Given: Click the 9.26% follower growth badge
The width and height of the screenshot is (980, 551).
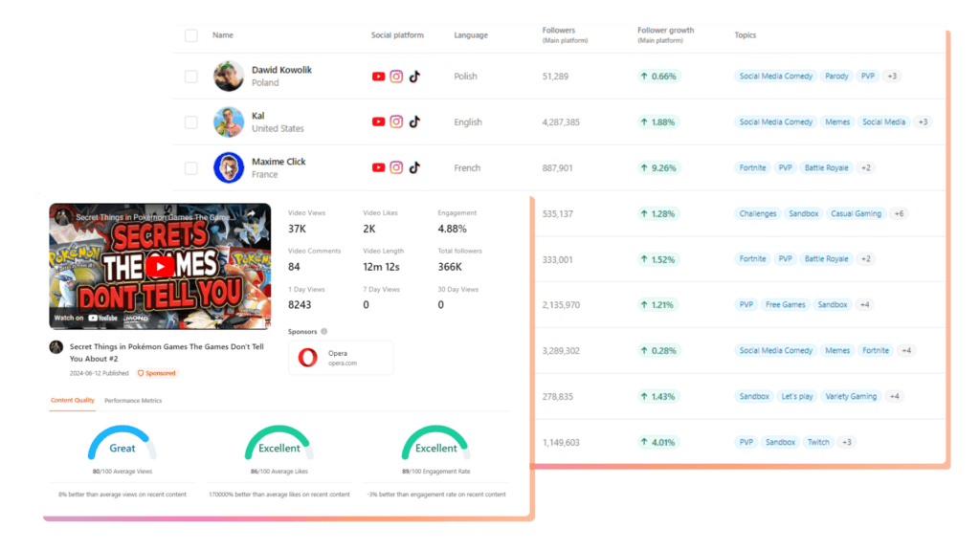Looking at the screenshot, I should pyautogui.click(x=658, y=167).
